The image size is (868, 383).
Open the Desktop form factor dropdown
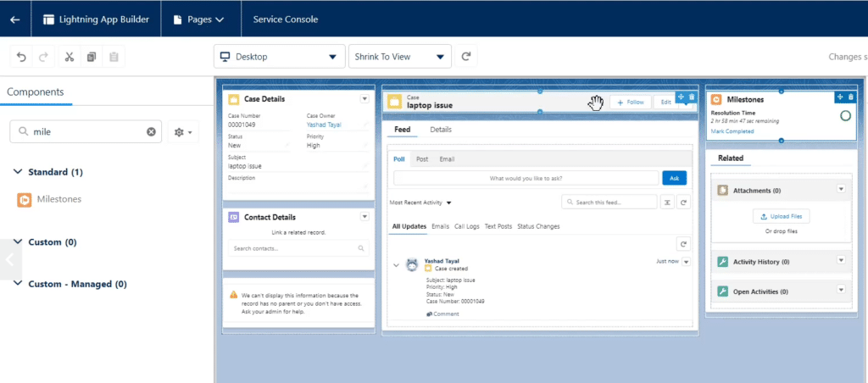tap(280, 57)
